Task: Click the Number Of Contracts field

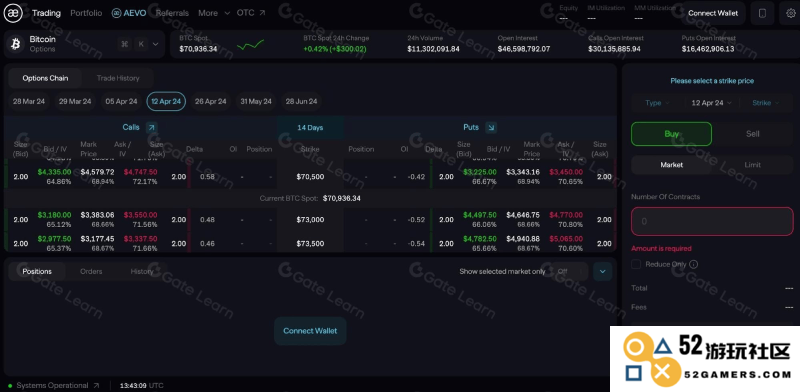Action: click(712, 222)
